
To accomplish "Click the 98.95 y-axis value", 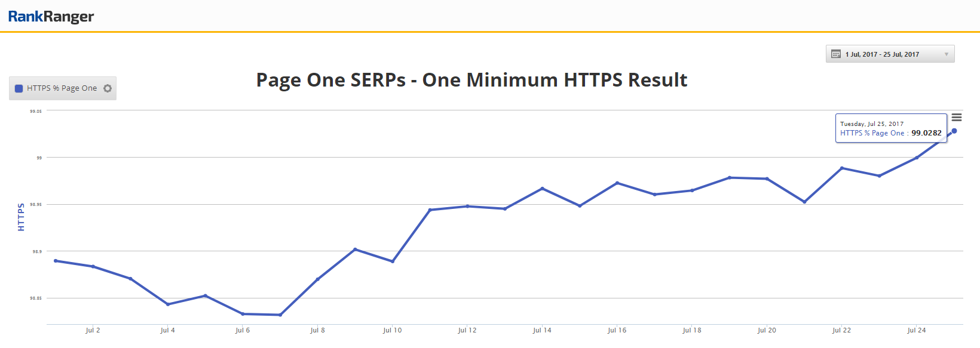I will pos(36,205).
